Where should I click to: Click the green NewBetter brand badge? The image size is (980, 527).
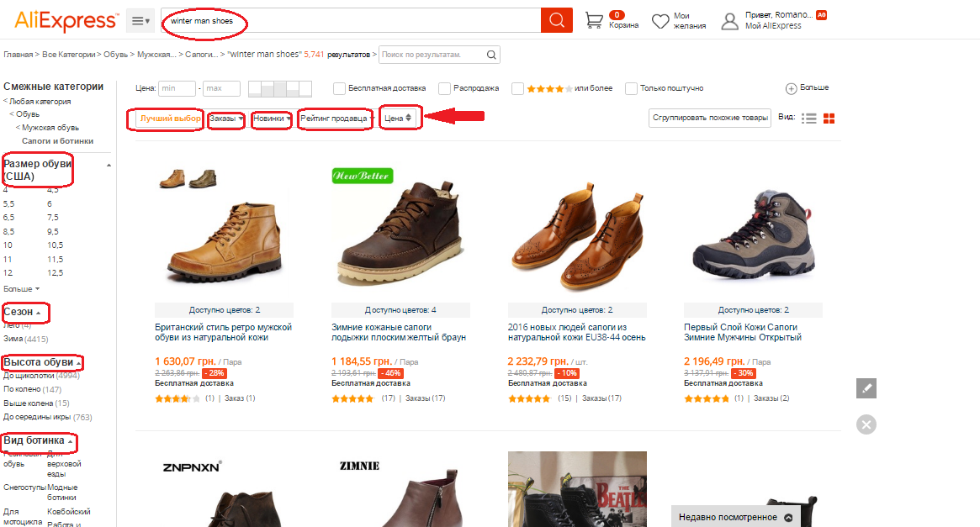(363, 176)
